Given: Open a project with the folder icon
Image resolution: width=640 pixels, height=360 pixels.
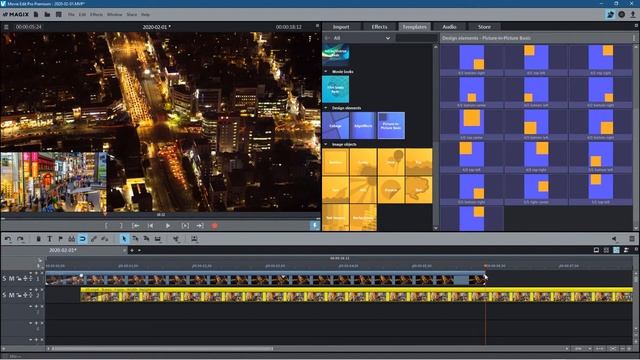Looking at the screenshot, I should 47,14.
